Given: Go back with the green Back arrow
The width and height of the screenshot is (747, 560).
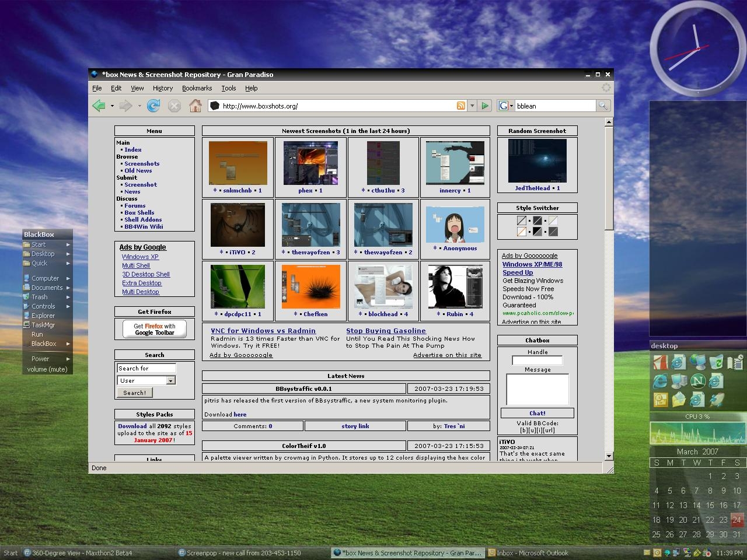Looking at the screenshot, I should tap(99, 106).
